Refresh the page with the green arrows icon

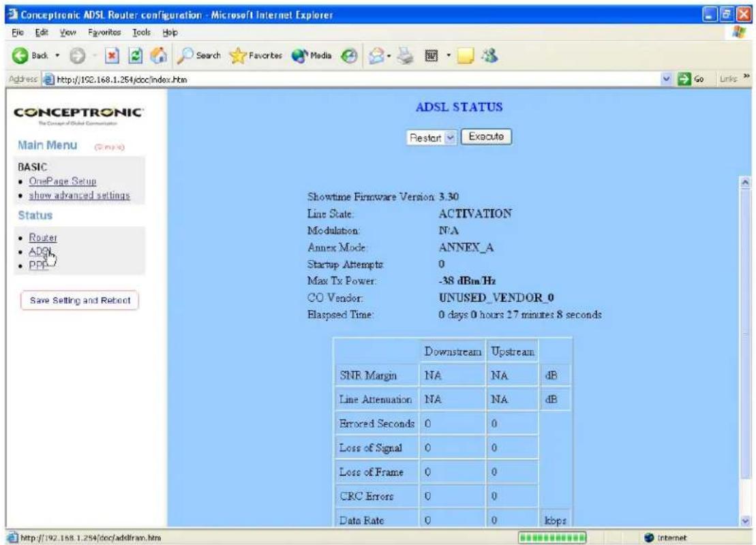click(x=136, y=56)
